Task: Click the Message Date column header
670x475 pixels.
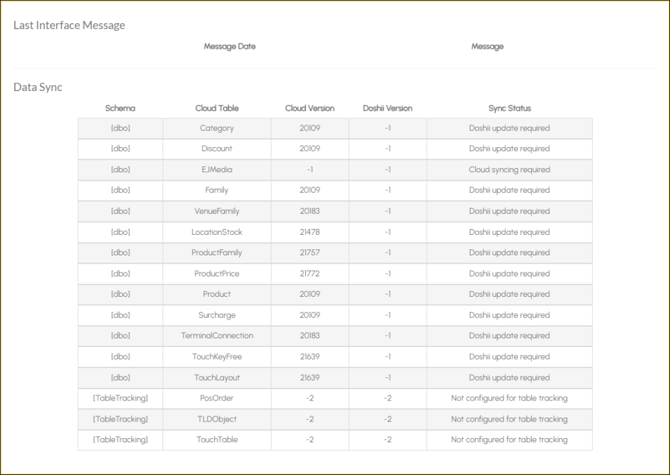Action: point(229,46)
